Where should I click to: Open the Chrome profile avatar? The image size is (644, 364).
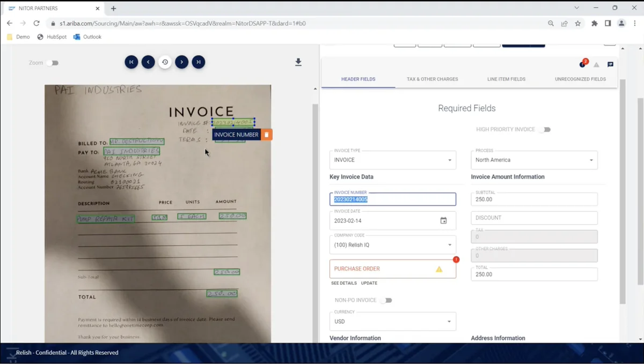point(621,24)
